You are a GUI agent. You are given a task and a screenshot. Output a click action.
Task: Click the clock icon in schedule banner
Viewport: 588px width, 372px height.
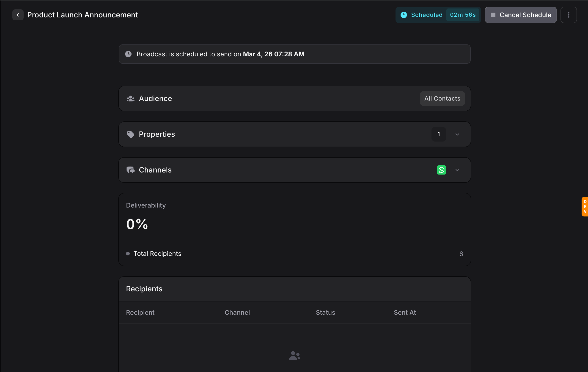(x=129, y=54)
